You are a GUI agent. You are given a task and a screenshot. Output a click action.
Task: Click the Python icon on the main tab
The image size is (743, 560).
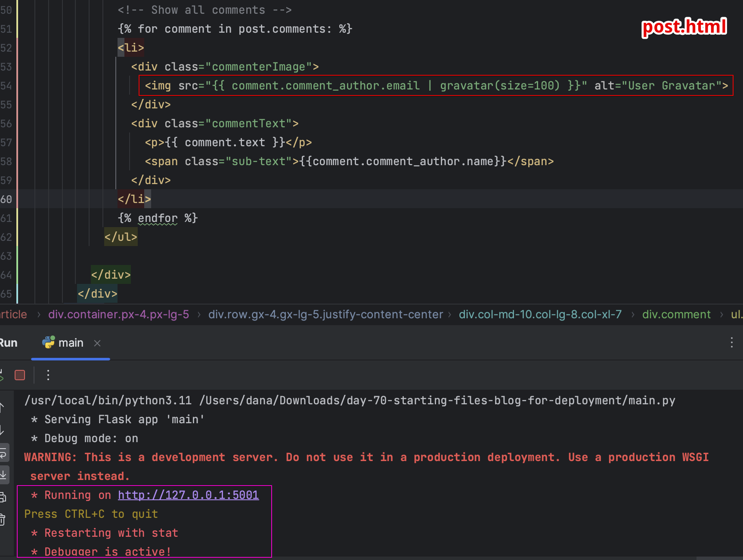[48, 342]
